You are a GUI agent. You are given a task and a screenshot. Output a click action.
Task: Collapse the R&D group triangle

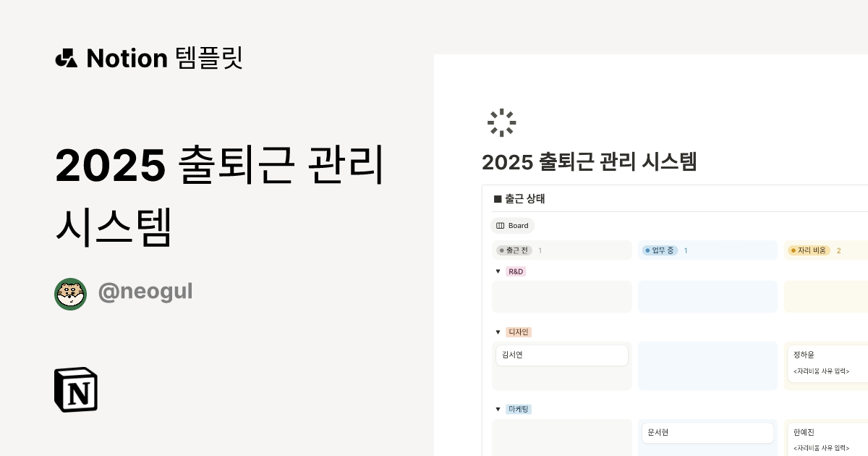click(x=498, y=271)
